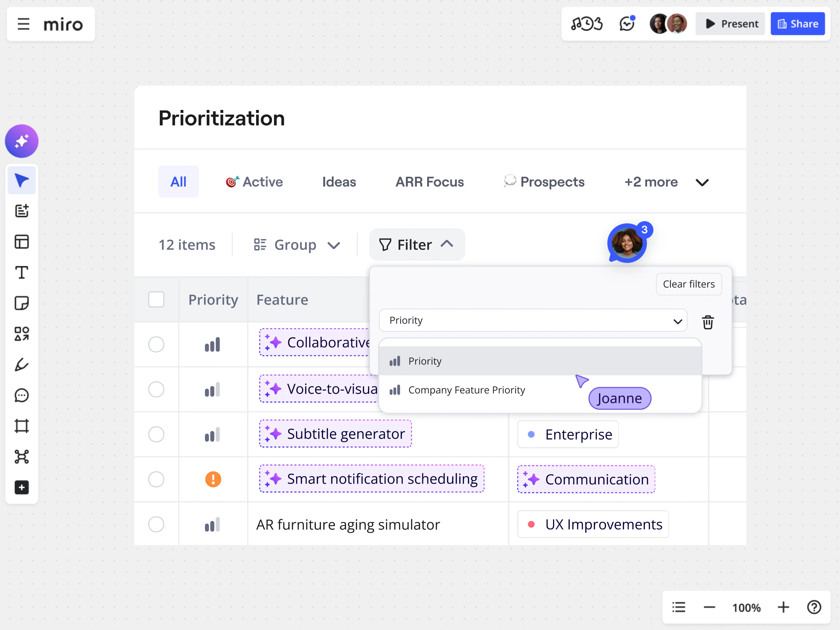The image size is (840, 630).
Task: Click the help question mark icon
Action: tap(814, 607)
